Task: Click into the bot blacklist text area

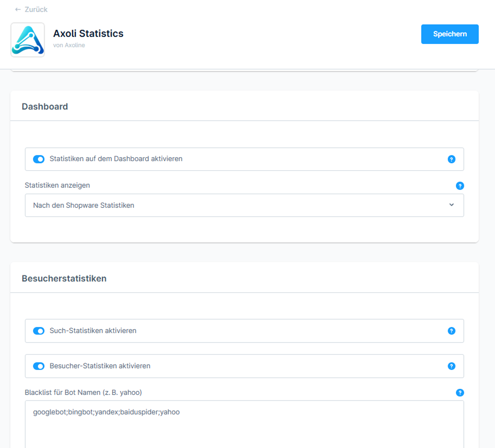Action: [244, 424]
